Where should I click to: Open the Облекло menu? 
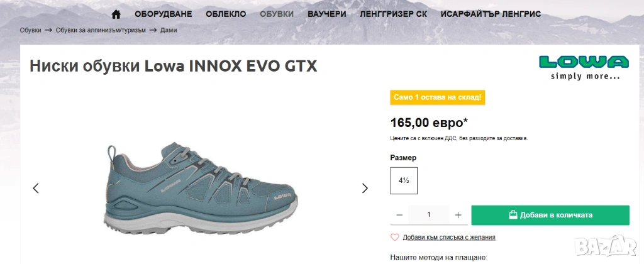tap(226, 14)
